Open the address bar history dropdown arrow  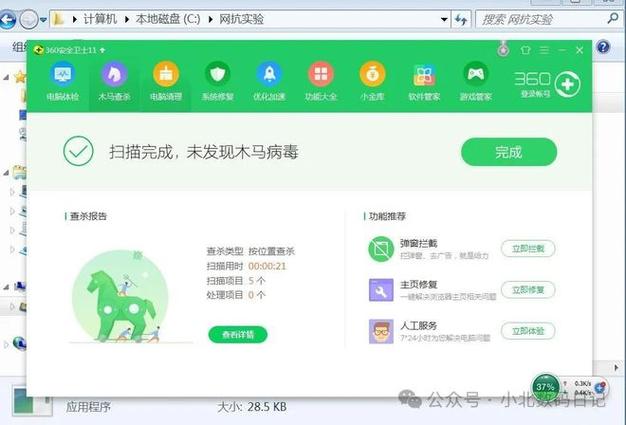(x=444, y=19)
